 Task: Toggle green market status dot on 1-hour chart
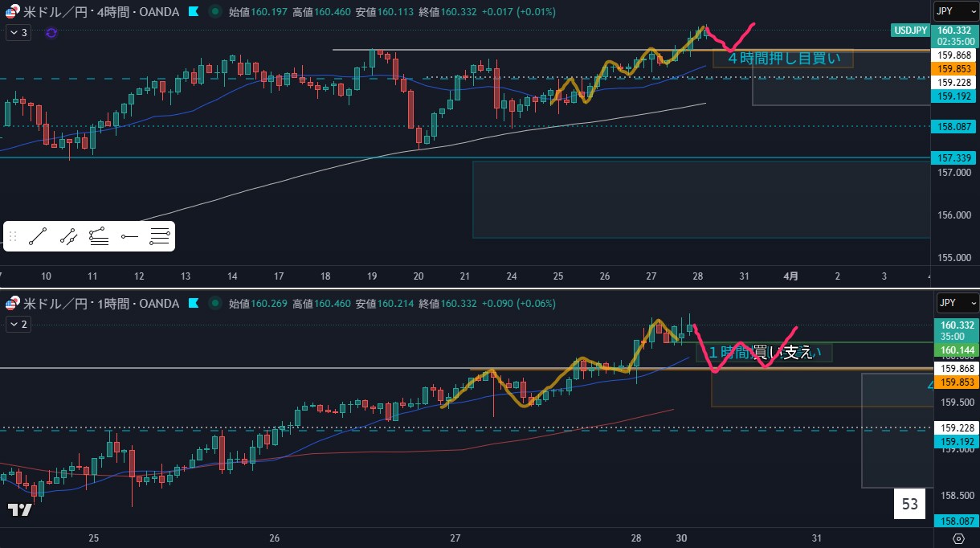coord(214,304)
